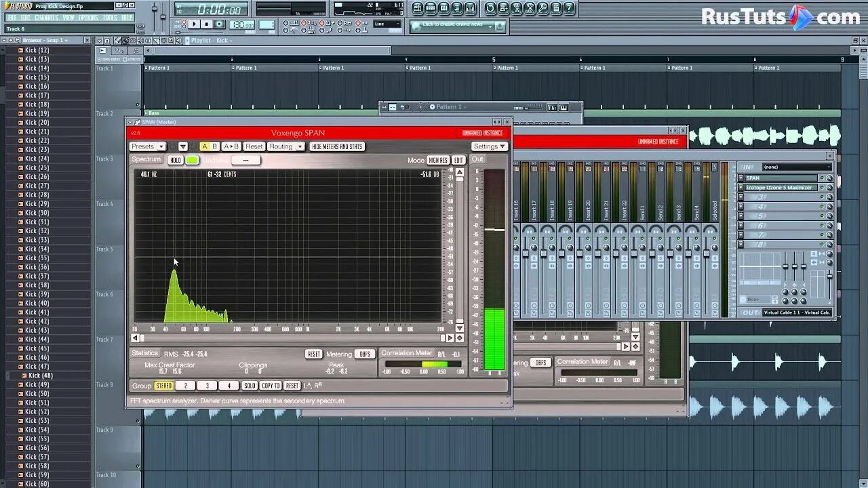
Task: Click keyboard editor icon in Pattern 1 window
Action: coord(564,108)
